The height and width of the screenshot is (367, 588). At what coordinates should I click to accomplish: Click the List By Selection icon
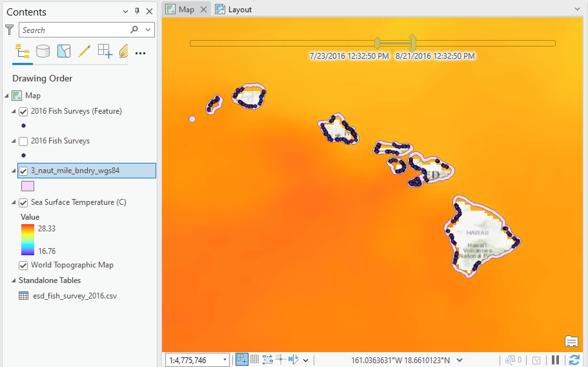point(64,52)
